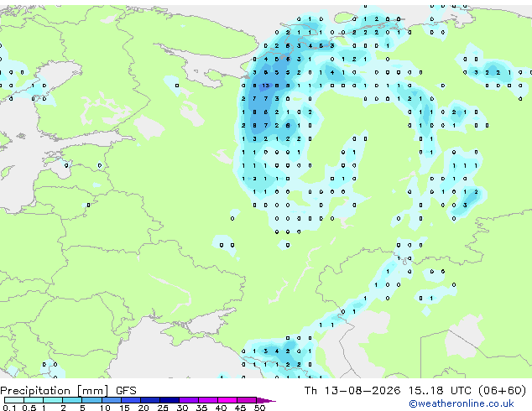This screenshot has width=532, height=411.
Task: Click the legend label '10'
Action: (x=105, y=408)
